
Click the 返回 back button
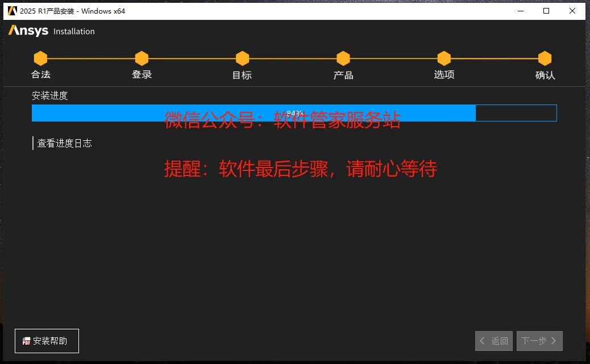click(494, 341)
